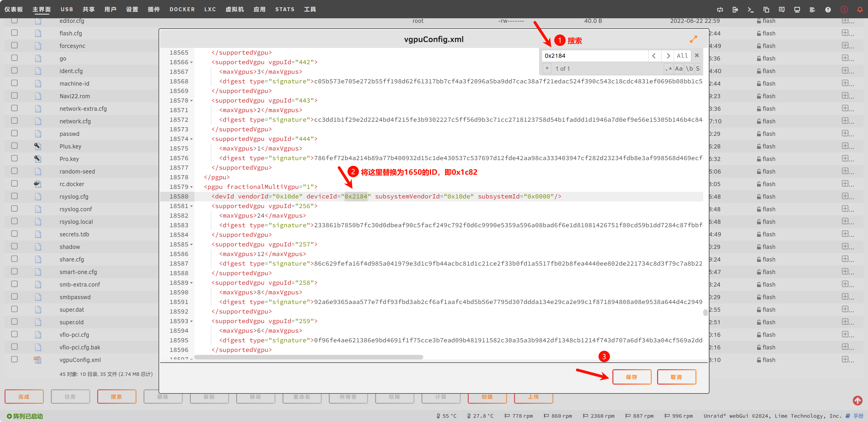The height and width of the screenshot is (422, 868).
Task: Close the editor search box
Action: (x=697, y=55)
